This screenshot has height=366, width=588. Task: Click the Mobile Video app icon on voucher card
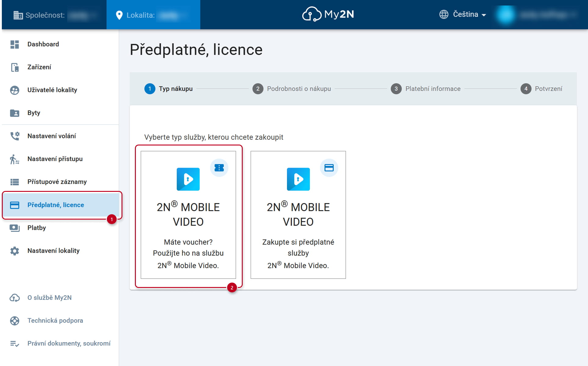pyautogui.click(x=188, y=179)
